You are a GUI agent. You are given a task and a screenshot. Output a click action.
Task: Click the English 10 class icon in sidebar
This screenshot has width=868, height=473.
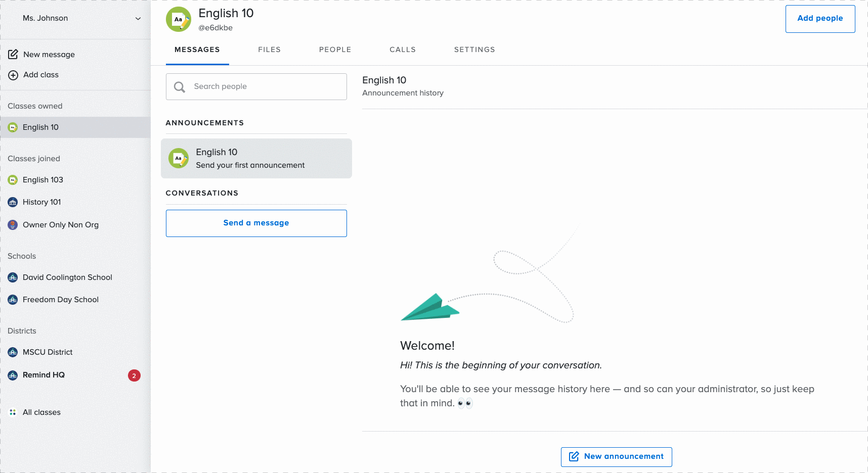point(13,127)
